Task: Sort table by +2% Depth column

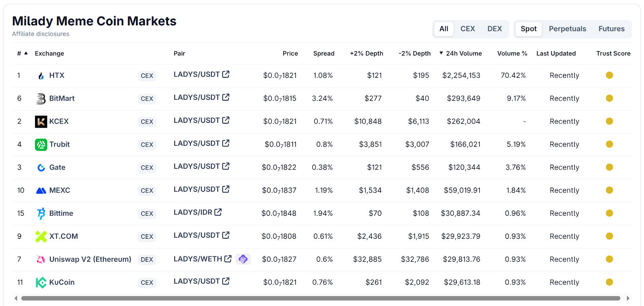Action: [x=366, y=53]
